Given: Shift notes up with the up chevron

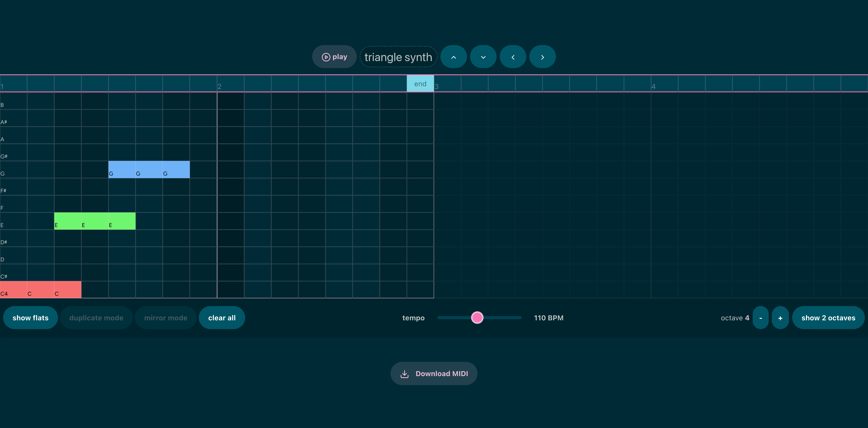Looking at the screenshot, I should click(454, 57).
